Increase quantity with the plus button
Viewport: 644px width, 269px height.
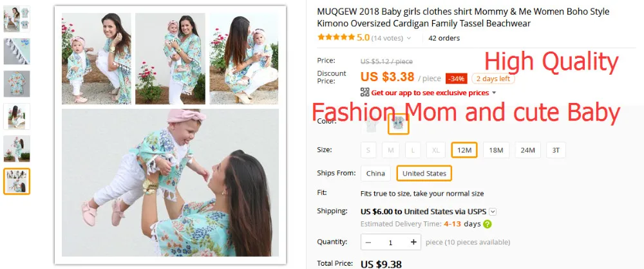click(x=413, y=243)
